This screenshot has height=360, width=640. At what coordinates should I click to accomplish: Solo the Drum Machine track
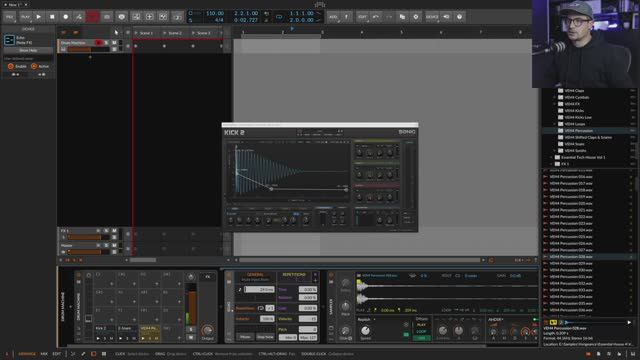(x=107, y=42)
